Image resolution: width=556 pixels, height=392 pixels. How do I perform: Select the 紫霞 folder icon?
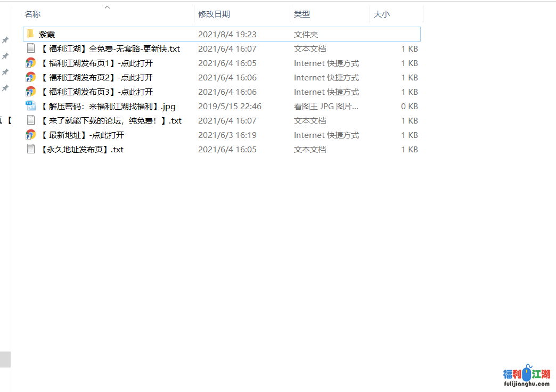(31, 34)
